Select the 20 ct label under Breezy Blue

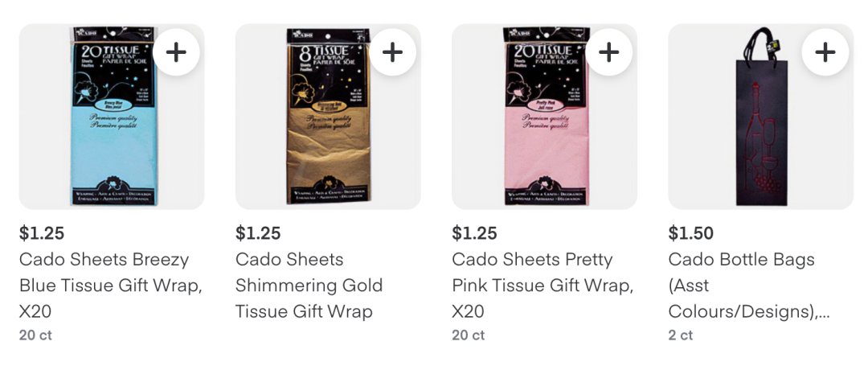click(x=35, y=335)
